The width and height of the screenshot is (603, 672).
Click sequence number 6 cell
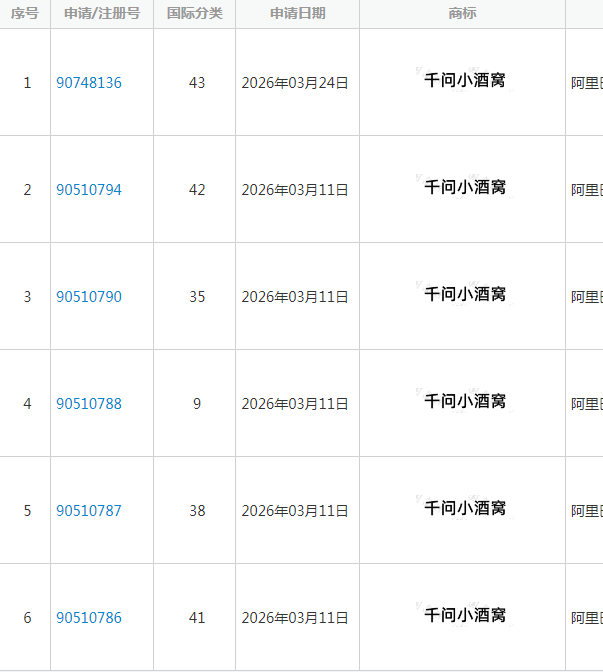click(27, 618)
